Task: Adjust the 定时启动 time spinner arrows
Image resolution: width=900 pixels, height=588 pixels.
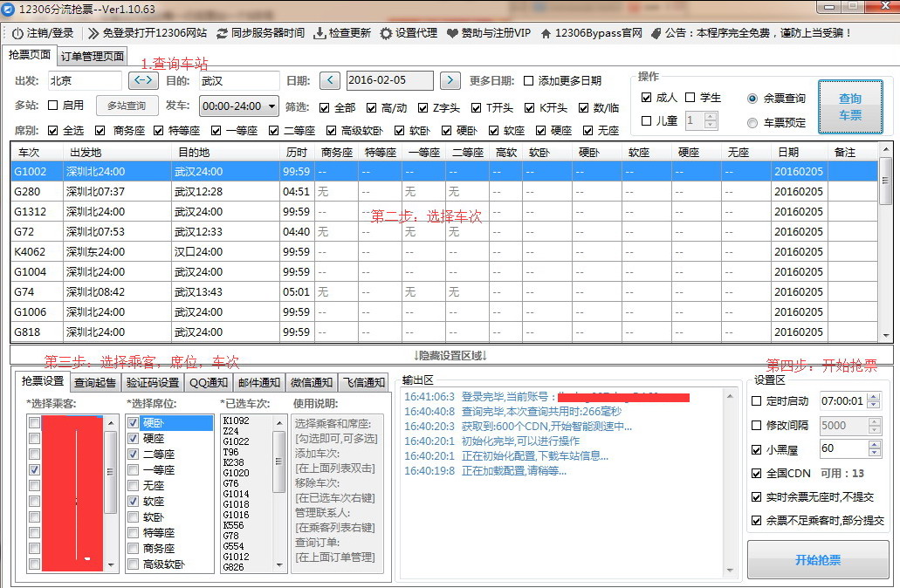Action: click(874, 401)
